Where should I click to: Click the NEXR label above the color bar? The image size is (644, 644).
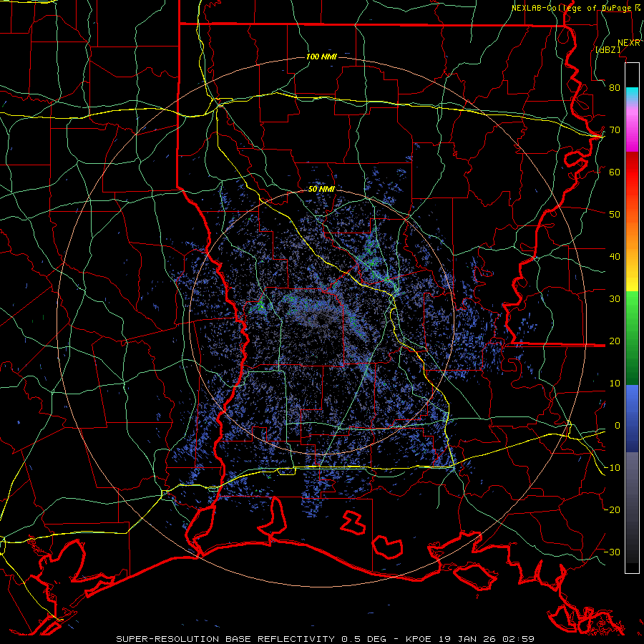[629, 43]
